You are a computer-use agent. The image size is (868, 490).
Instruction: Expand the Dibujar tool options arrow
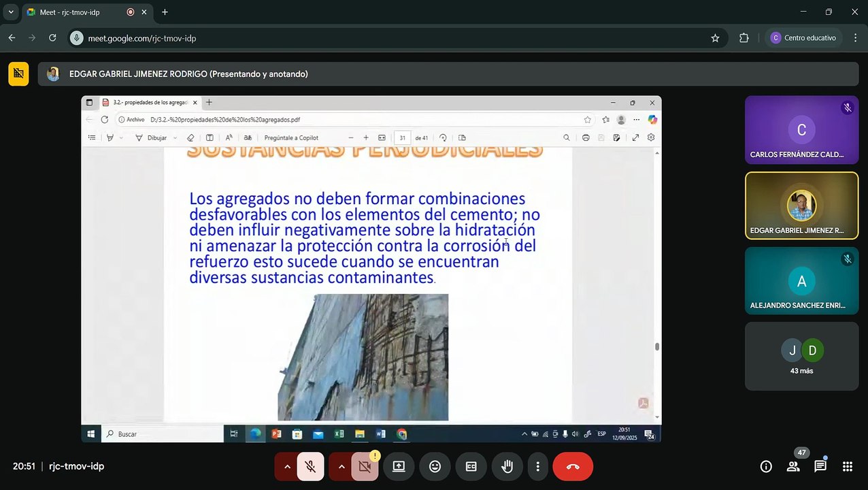[176, 137]
